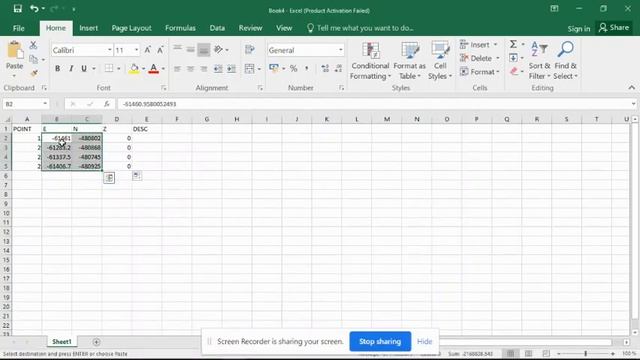Open Find & Select magnifier menu
The image size is (640, 360).
[565, 60]
